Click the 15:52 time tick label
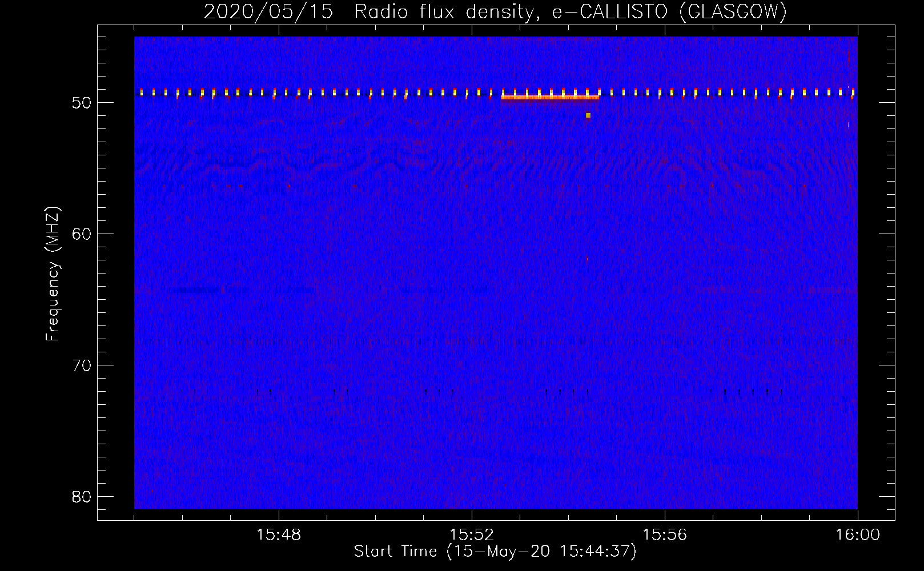The width and height of the screenshot is (924, 571). tap(472, 535)
